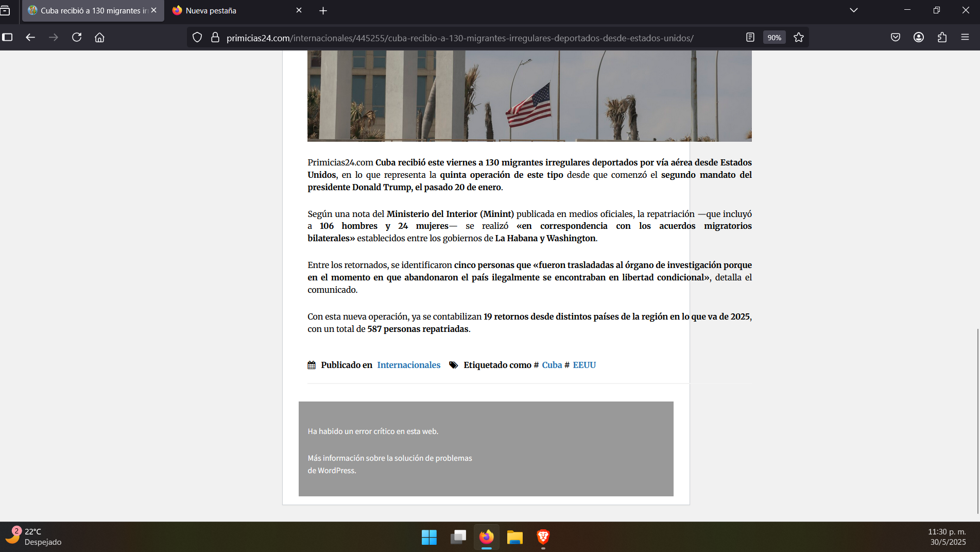The image size is (980, 552).
Task: Open a new tab with plus
Action: click(323, 10)
